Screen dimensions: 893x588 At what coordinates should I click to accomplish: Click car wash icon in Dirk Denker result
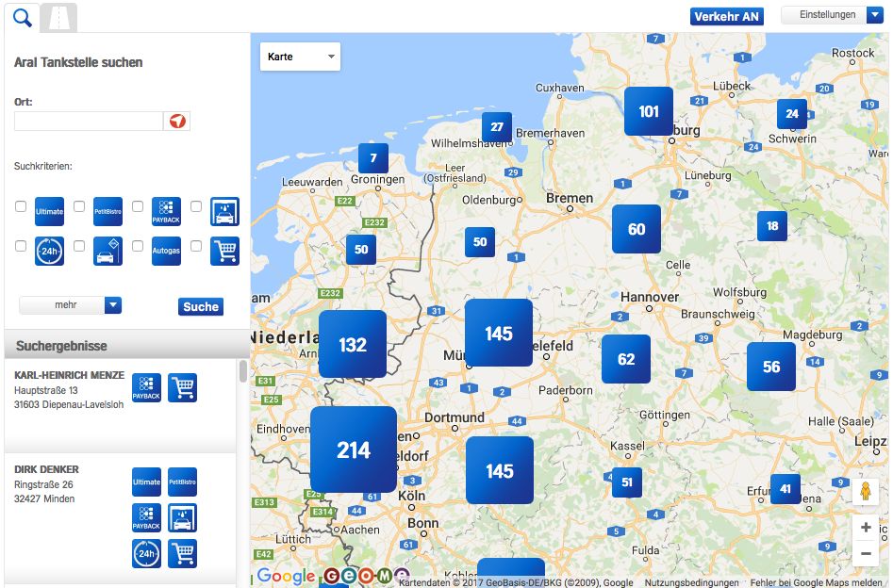[x=182, y=518]
